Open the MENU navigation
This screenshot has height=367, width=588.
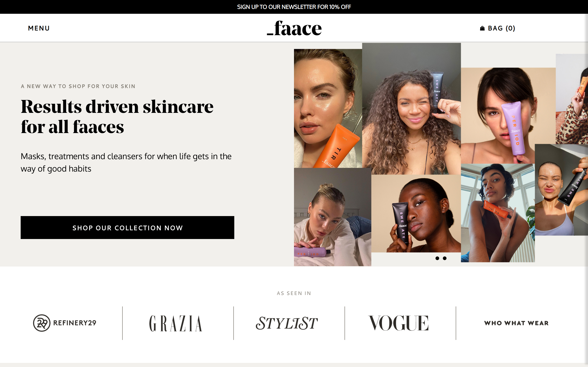pyautogui.click(x=39, y=28)
